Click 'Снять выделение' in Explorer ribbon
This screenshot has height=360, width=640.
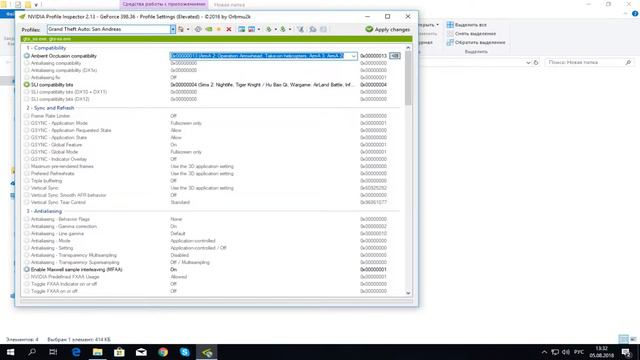pyautogui.click(x=471, y=33)
